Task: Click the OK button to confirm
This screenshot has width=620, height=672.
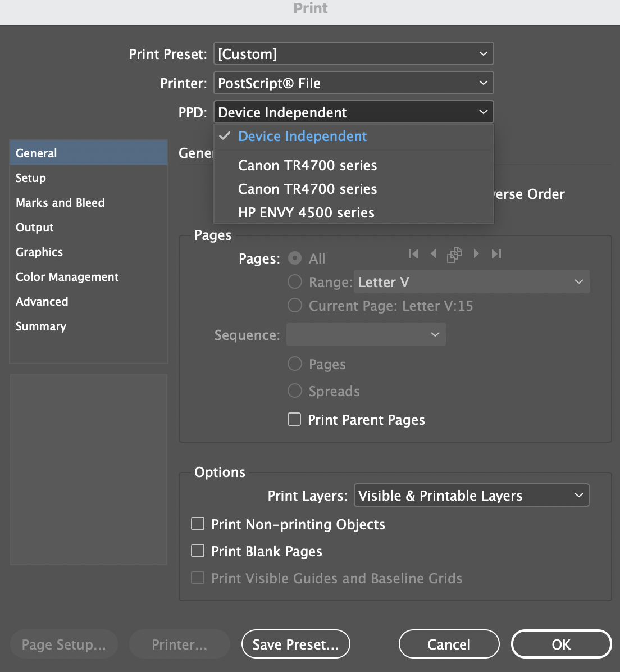Action: [x=561, y=644]
